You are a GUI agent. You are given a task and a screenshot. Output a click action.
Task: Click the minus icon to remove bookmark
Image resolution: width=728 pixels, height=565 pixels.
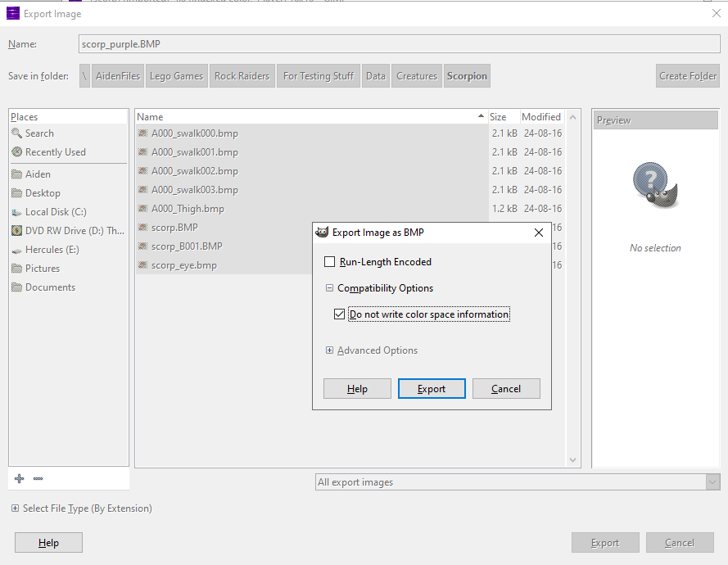[x=38, y=478]
